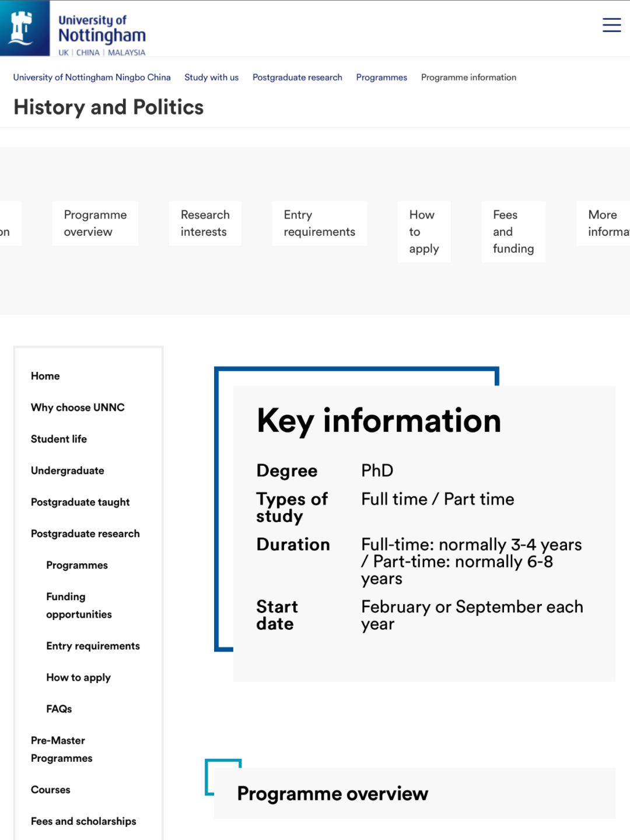Image resolution: width=630 pixels, height=840 pixels.
Task: Switch to the Research interests tab
Action: (205, 223)
